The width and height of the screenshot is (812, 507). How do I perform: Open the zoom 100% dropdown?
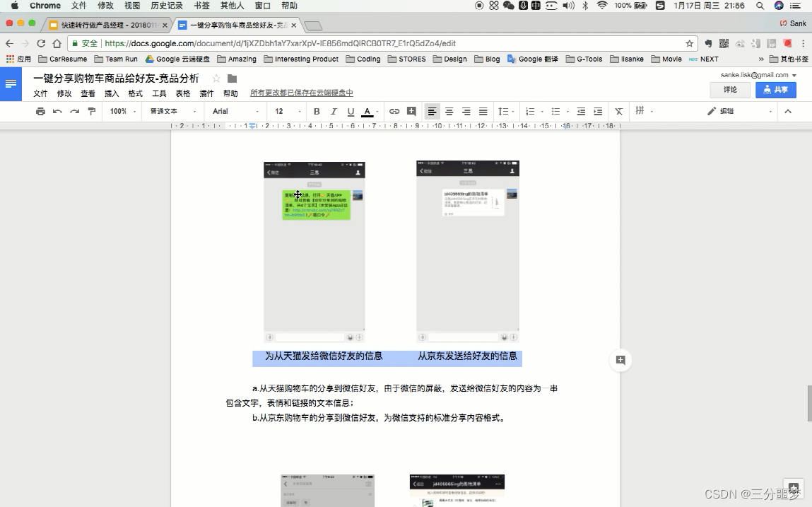(123, 111)
